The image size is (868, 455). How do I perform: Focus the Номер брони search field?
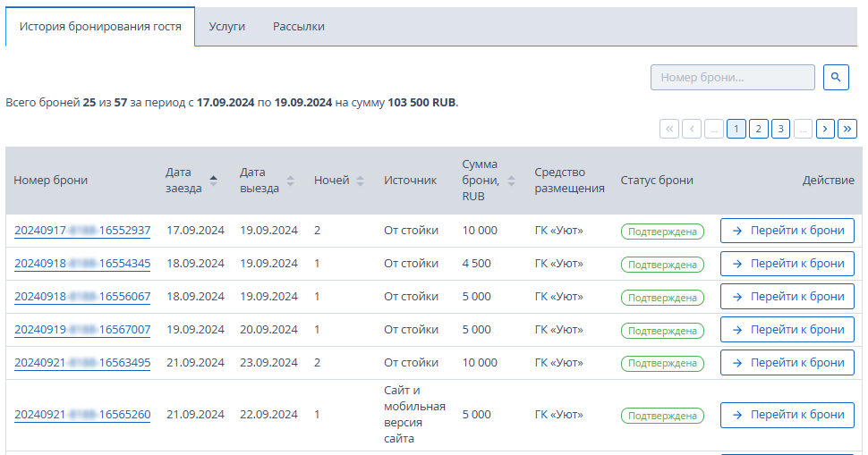tap(732, 78)
